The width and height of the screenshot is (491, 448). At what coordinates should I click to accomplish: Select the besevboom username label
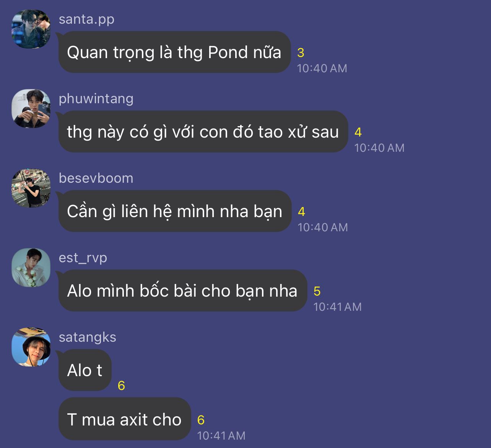coord(96,178)
